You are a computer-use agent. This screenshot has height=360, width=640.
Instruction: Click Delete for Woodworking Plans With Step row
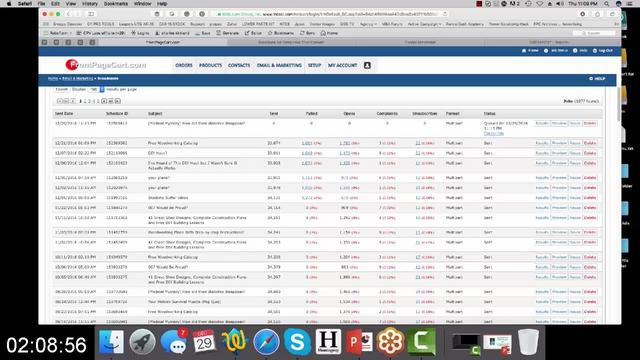point(590,232)
